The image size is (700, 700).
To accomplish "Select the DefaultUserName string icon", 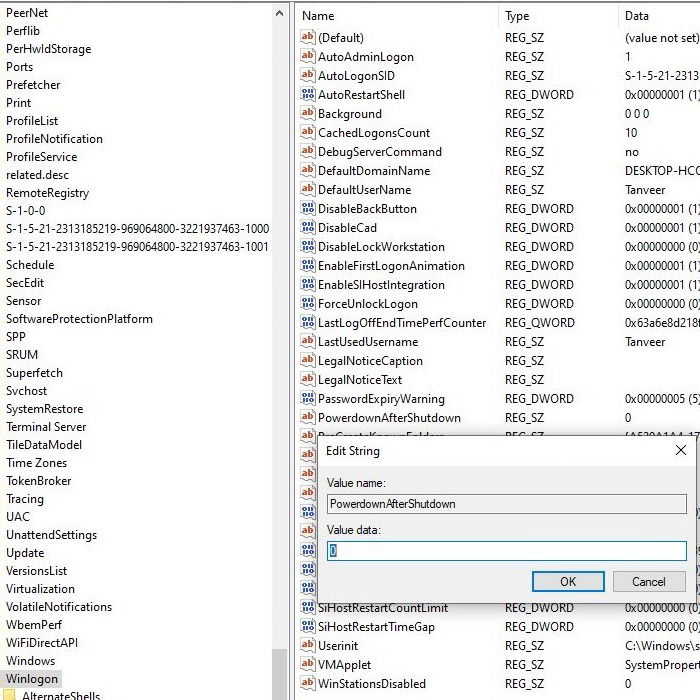I will [x=308, y=189].
